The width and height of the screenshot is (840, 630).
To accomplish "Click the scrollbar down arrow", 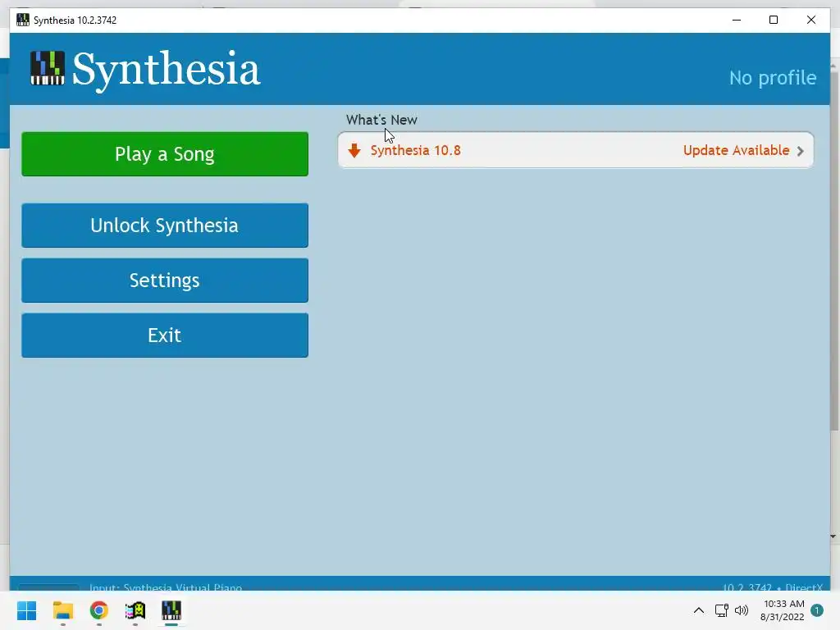I will [833, 536].
